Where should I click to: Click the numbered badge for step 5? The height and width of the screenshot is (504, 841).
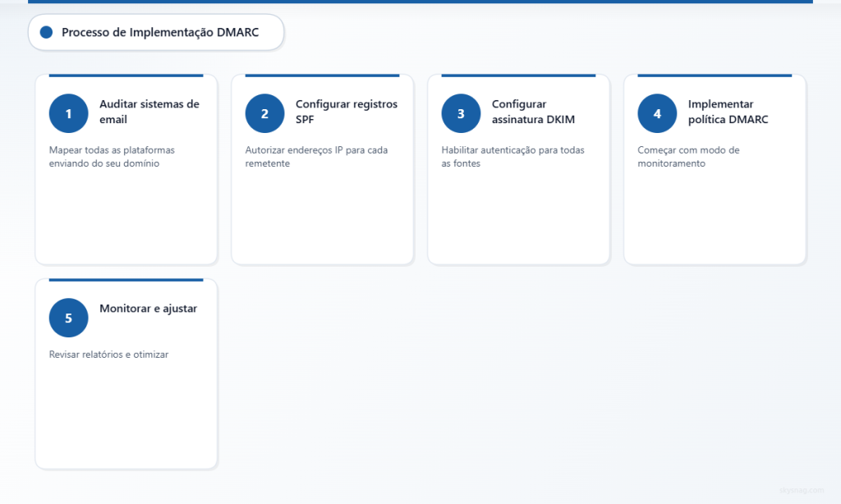click(x=68, y=318)
